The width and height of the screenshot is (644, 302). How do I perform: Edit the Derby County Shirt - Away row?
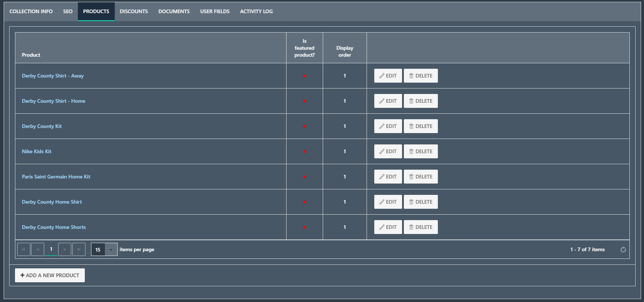coord(388,76)
